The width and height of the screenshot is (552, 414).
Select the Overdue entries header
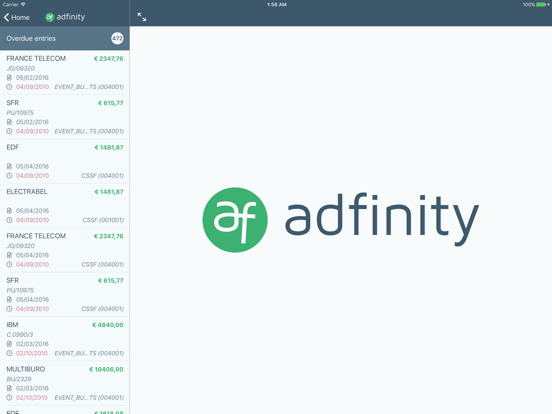click(x=65, y=38)
